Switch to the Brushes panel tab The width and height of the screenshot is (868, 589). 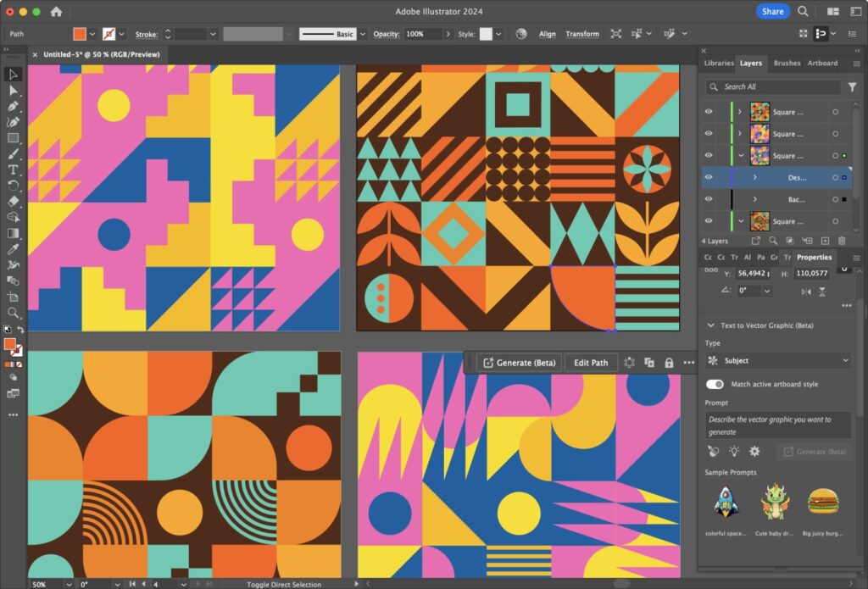pyautogui.click(x=786, y=63)
